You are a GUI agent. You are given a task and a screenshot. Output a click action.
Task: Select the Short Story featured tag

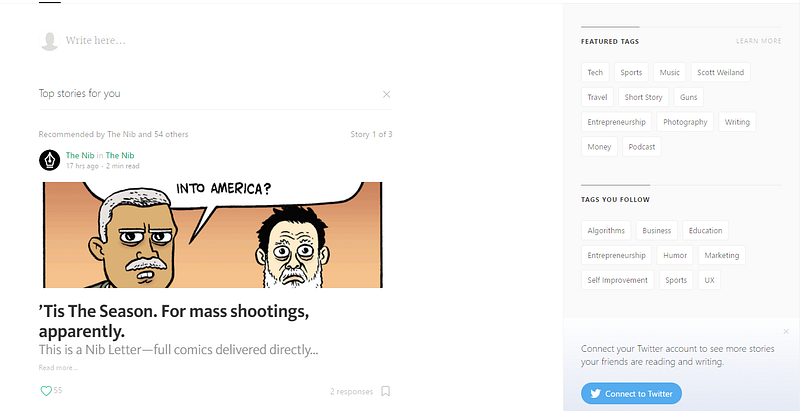click(x=643, y=97)
